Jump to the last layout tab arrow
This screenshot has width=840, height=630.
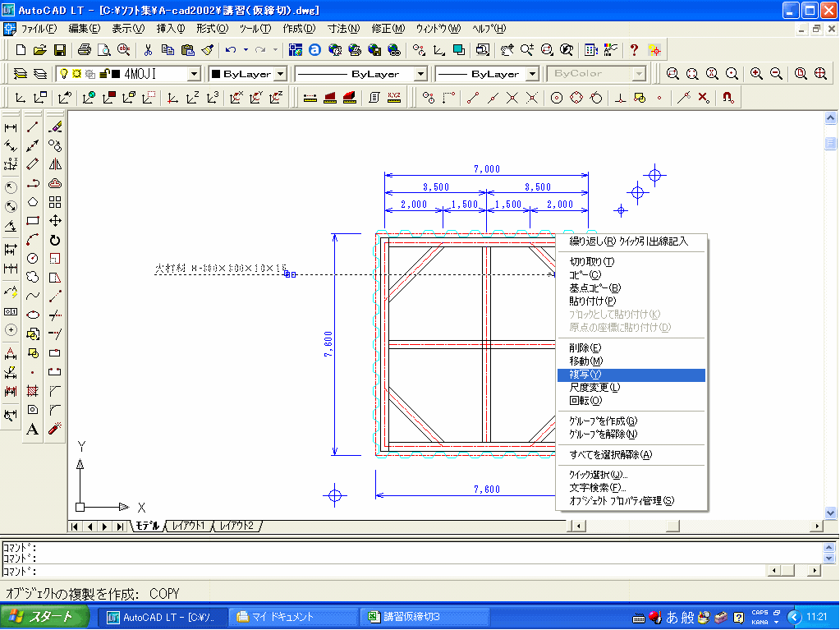pyautogui.click(x=121, y=527)
